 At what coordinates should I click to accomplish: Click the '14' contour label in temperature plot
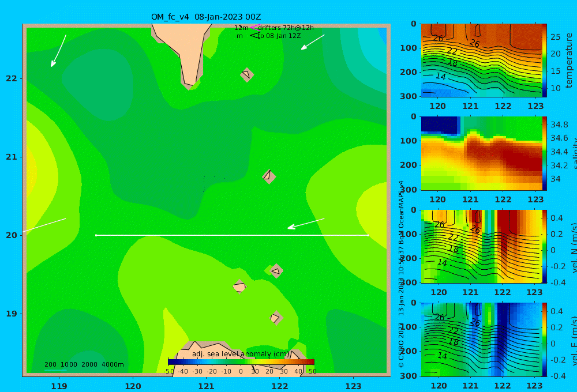point(440,76)
